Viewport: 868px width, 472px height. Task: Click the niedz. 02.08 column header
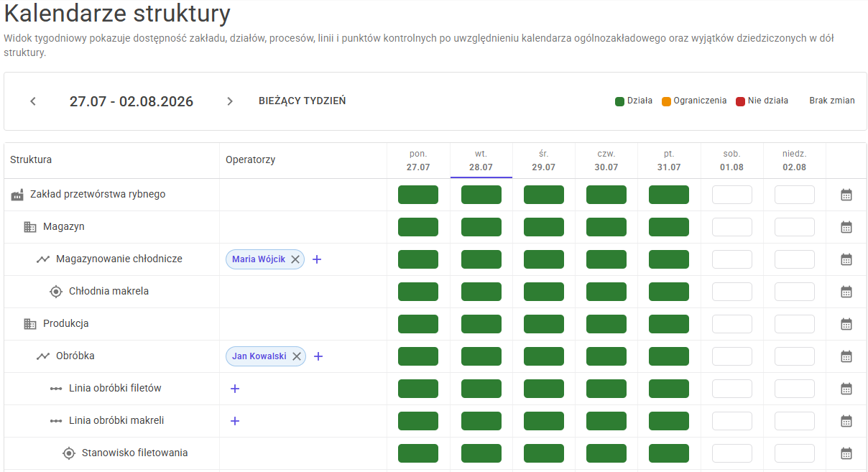795,160
